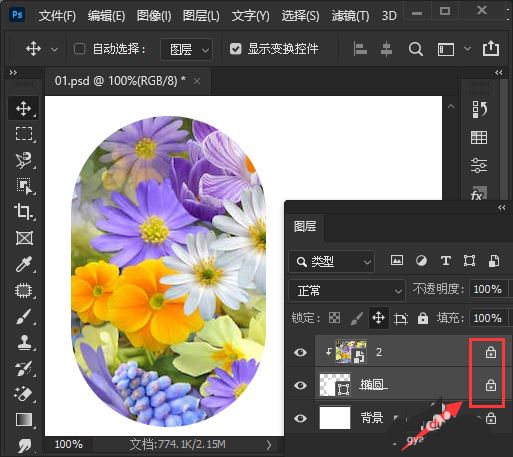The height and width of the screenshot is (457, 513).
Task: Open the Filter menu
Action: (x=350, y=16)
